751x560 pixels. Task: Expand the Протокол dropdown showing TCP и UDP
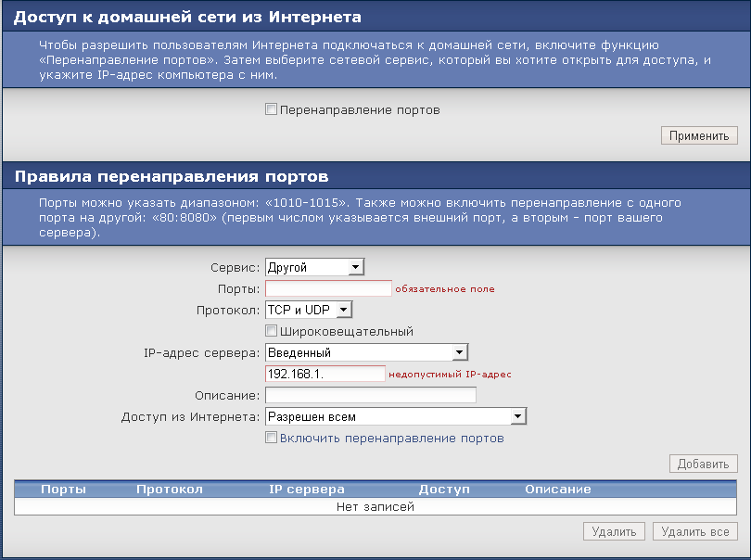pyautogui.click(x=309, y=310)
